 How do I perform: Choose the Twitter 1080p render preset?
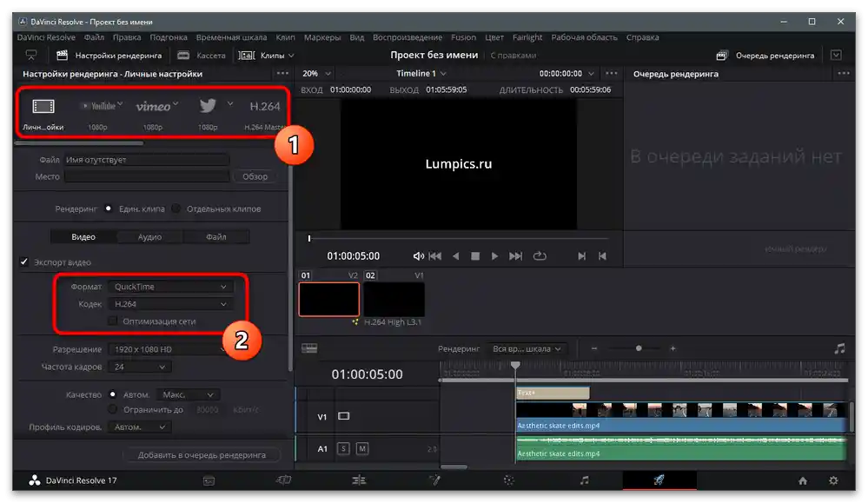[209, 105]
